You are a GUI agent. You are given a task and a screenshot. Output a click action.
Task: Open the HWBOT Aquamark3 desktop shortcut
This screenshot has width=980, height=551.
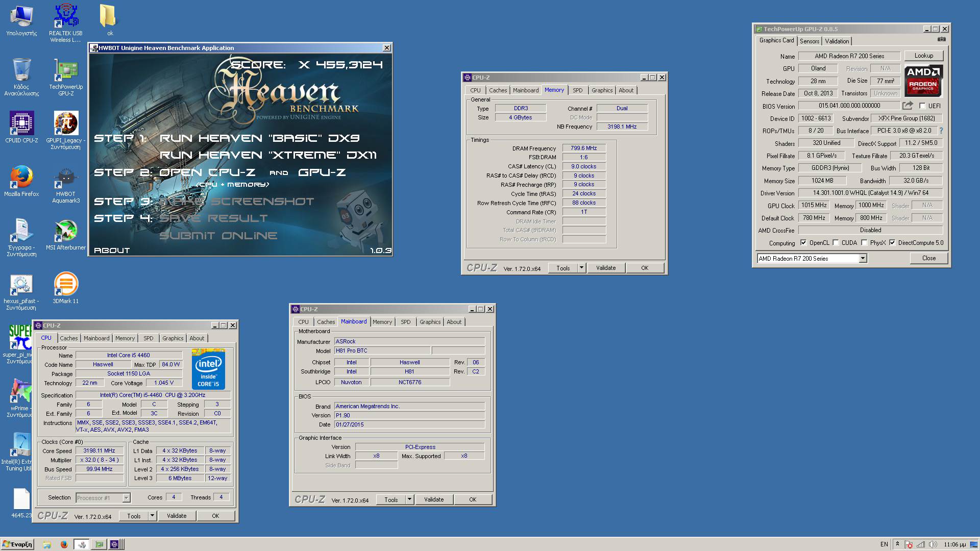tap(66, 185)
